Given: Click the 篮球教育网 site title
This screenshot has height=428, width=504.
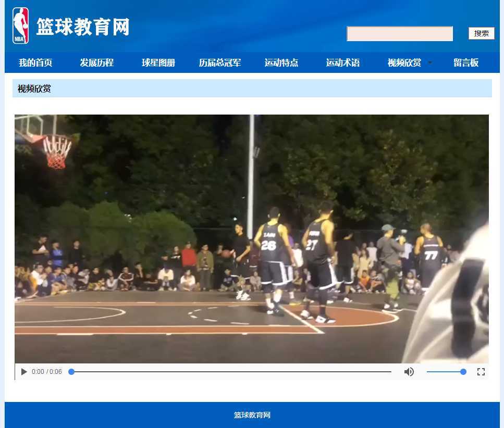Looking at the screenshot, I should (83, 27).
